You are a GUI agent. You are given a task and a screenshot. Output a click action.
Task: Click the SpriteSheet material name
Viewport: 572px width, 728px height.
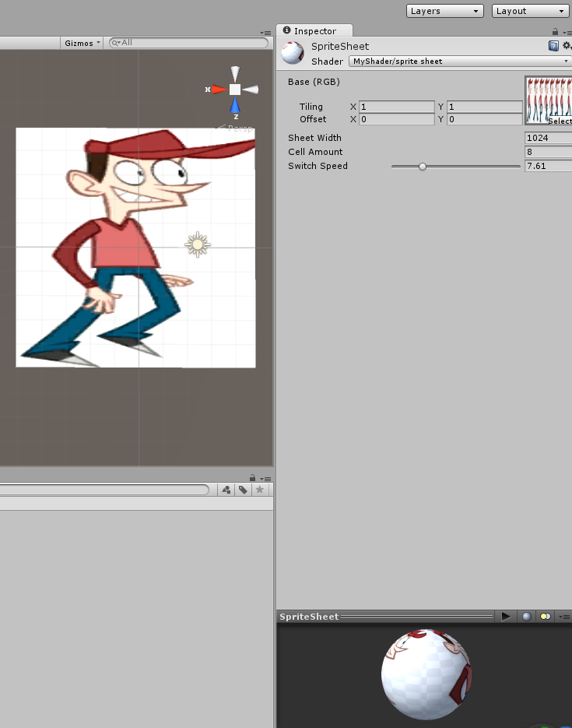coord(340,47)
